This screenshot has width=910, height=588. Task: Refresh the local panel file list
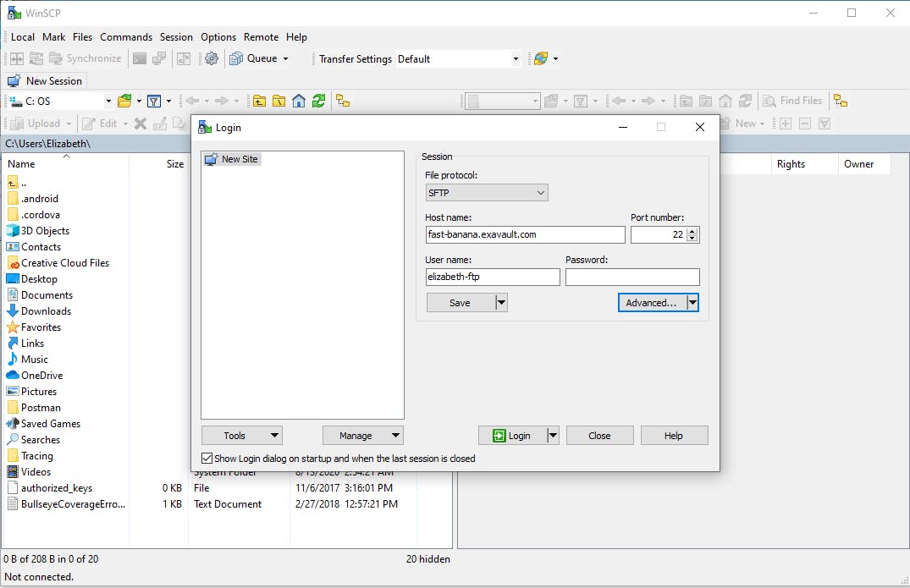(x=319, y=101)
